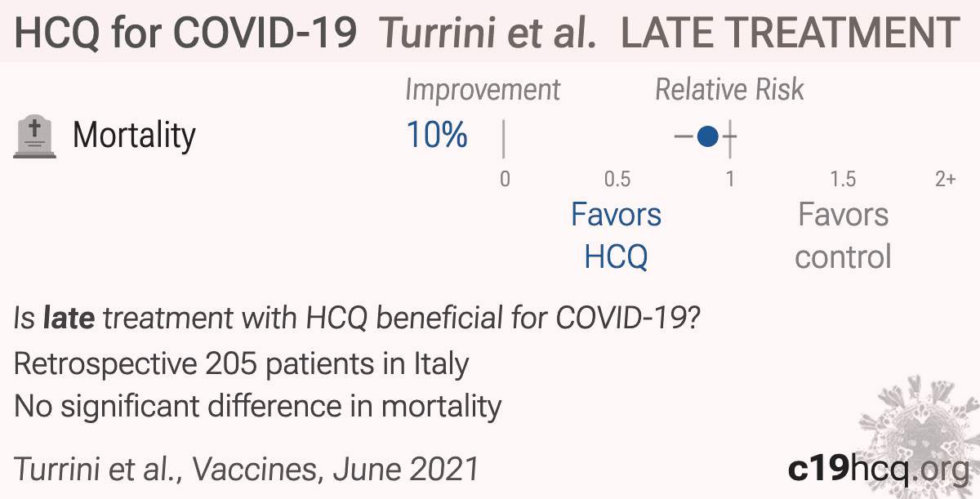Click the HCQ for COVID-19 heading
Screen dimensions: 980x499
point(186,33)
